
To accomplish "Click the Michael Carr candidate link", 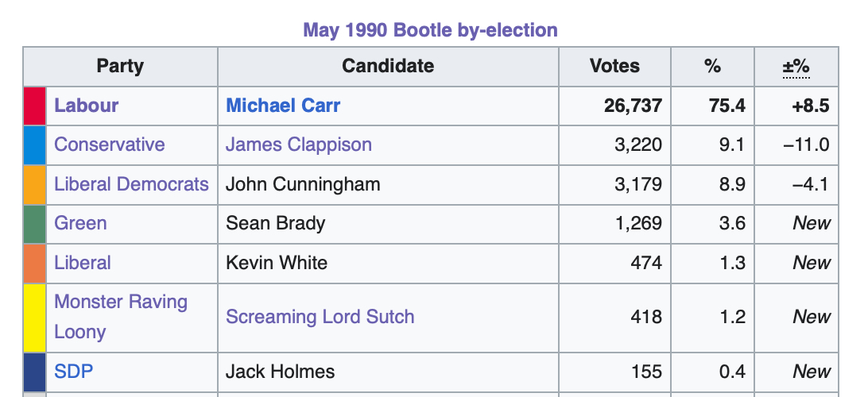I will pos(283,106).
